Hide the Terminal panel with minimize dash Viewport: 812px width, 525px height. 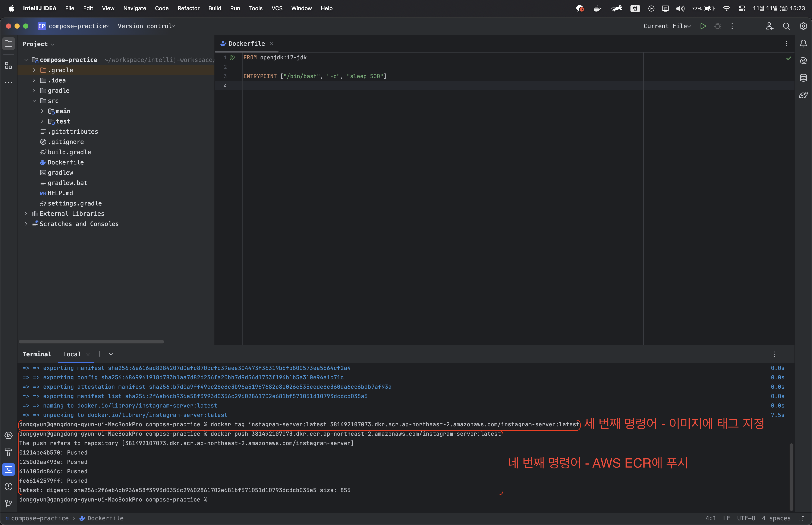(x=786, y=354)
